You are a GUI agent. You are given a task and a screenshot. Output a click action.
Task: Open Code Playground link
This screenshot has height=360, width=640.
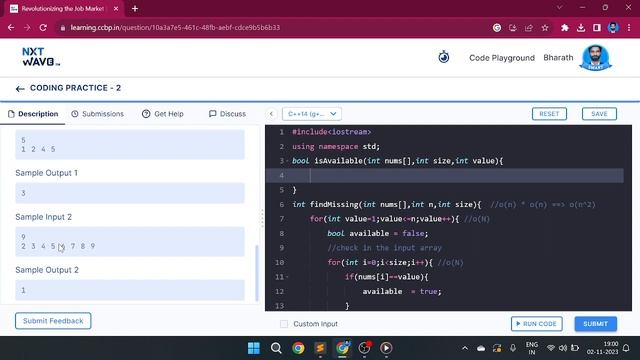click(x=502, y=58)
